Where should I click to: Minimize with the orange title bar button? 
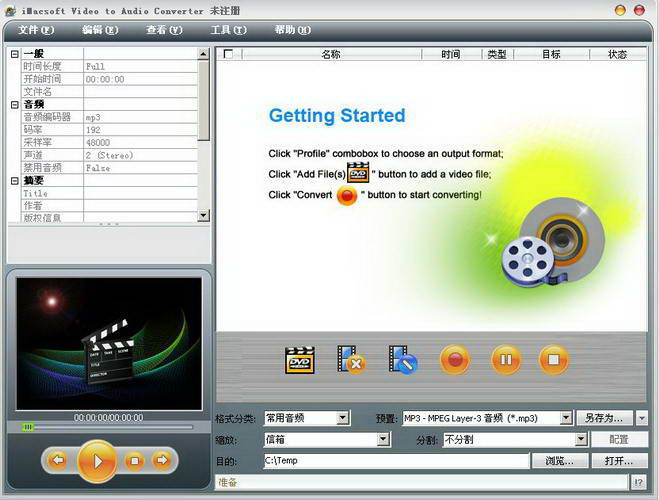[620, 10]
